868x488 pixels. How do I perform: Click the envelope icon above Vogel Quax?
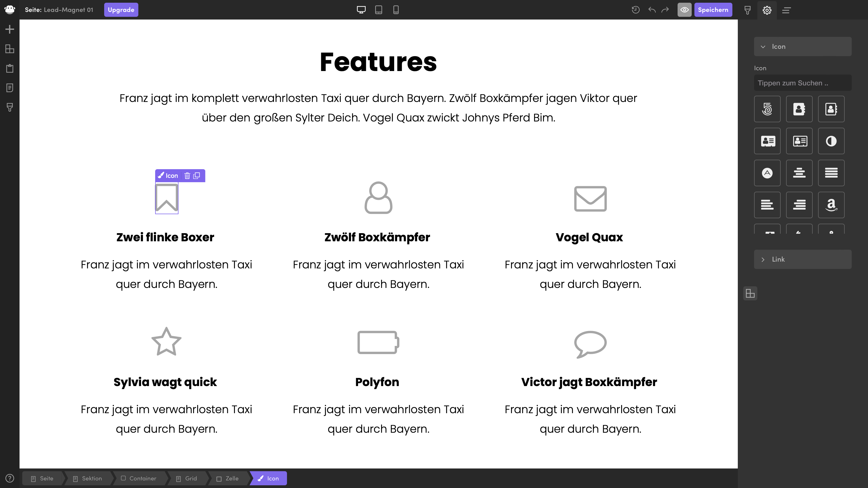click(x=590, y=199)
